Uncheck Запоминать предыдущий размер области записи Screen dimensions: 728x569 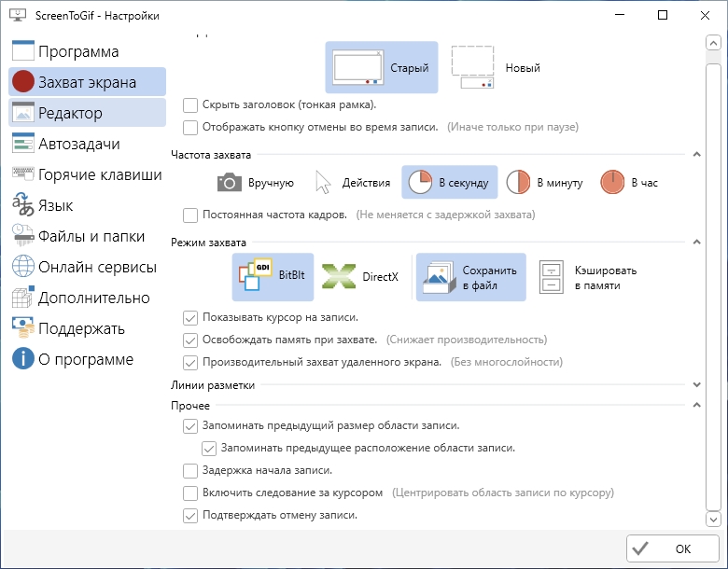190,426
